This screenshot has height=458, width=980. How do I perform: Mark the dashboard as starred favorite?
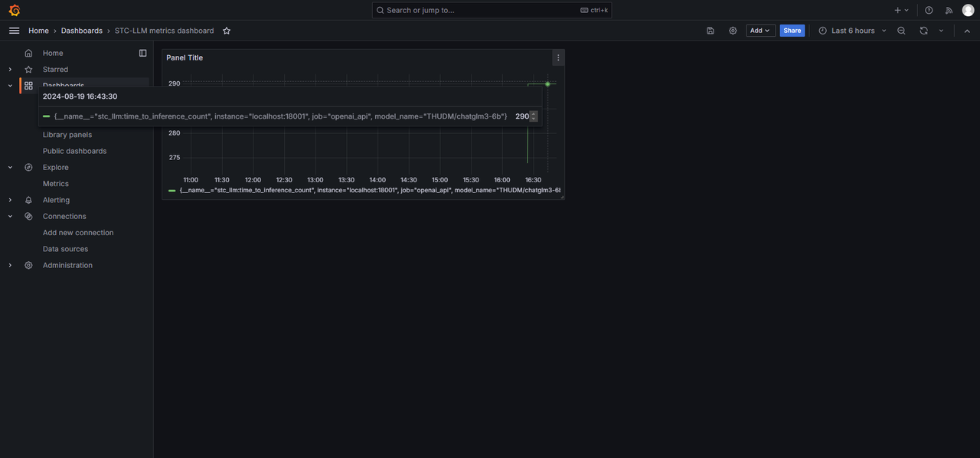pyautogui.click(x=227, y=31)
